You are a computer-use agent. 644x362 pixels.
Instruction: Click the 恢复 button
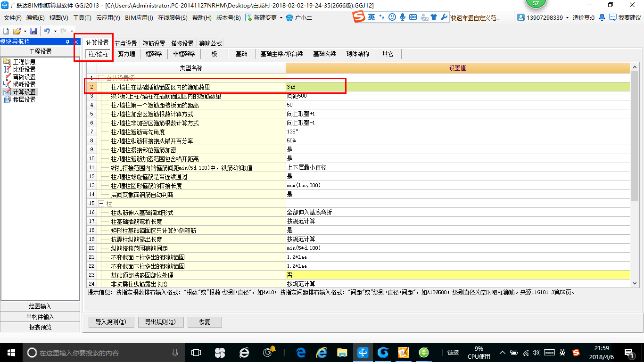[205, 322]
